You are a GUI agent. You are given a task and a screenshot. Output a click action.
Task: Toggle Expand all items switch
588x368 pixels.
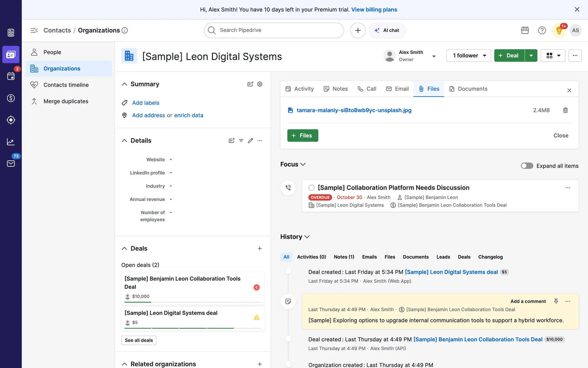[527, 166]
